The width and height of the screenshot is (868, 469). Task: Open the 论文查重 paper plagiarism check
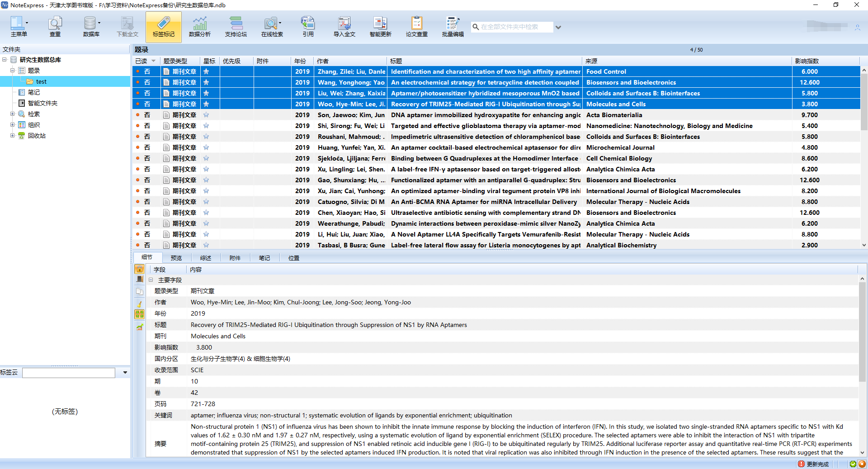[x=417, y=27]
